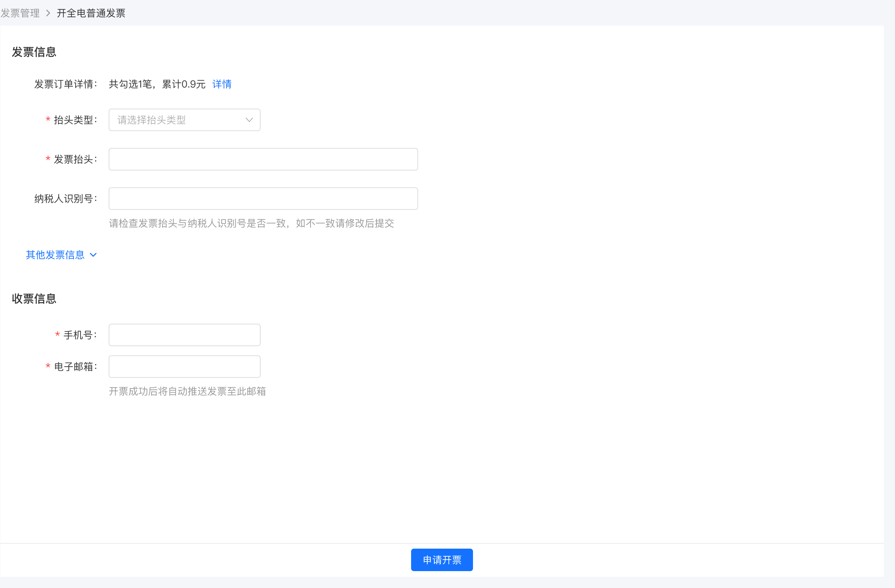Click the 纳税人识别号 input field
895x588 pixels.
(263, 198)
